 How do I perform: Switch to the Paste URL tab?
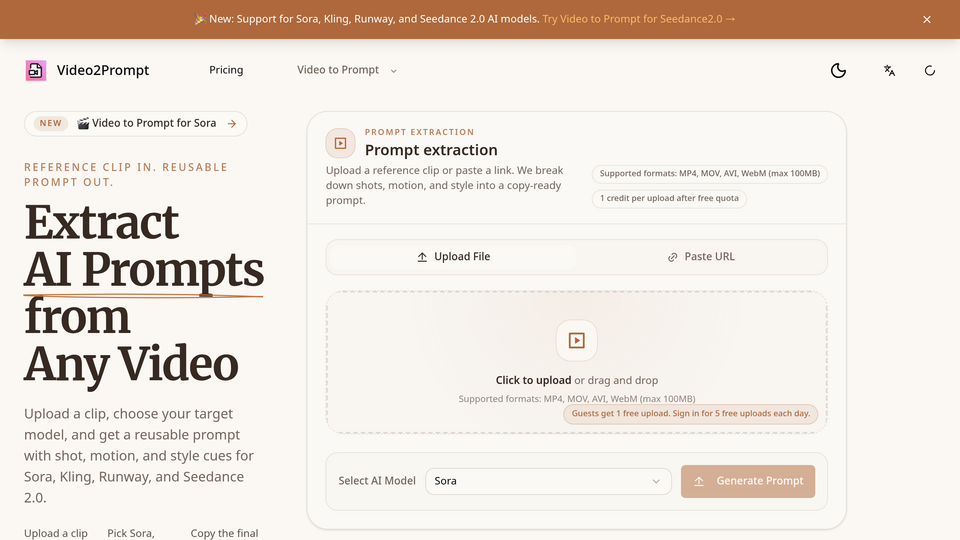pyautogui.click(x=700, y=257)
